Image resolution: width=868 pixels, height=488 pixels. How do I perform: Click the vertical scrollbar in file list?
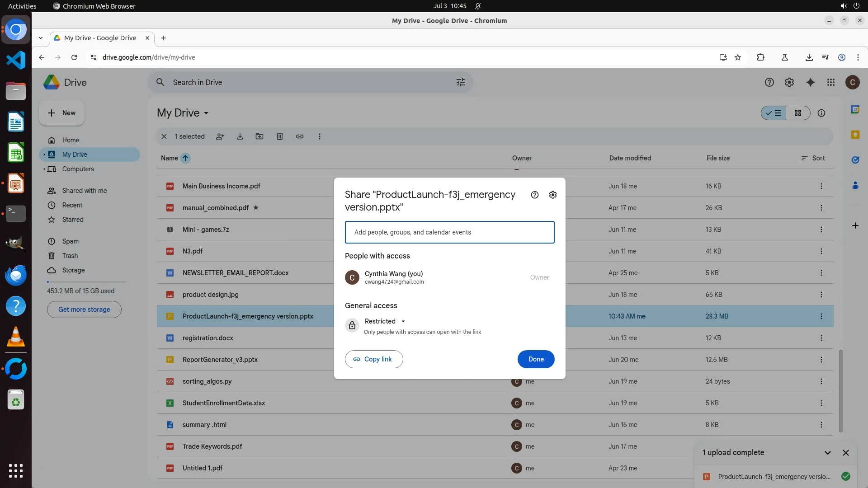pos(840,391)
